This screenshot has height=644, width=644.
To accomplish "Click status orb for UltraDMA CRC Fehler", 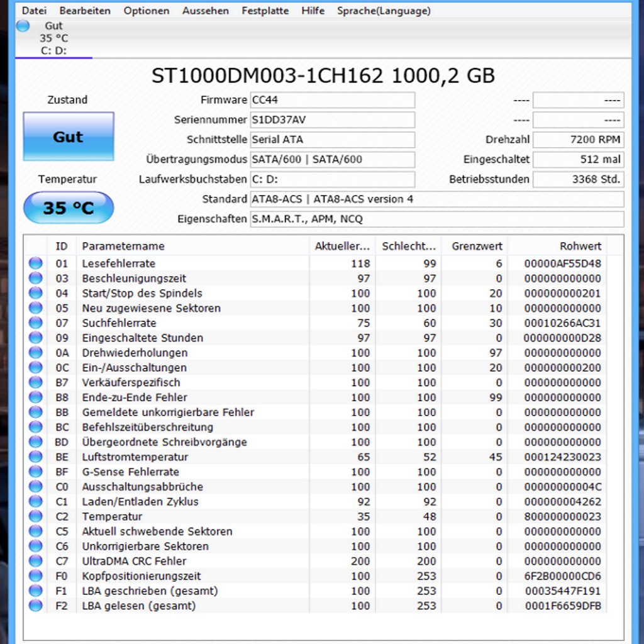I will pyautogui.click(x=36, y=560).
